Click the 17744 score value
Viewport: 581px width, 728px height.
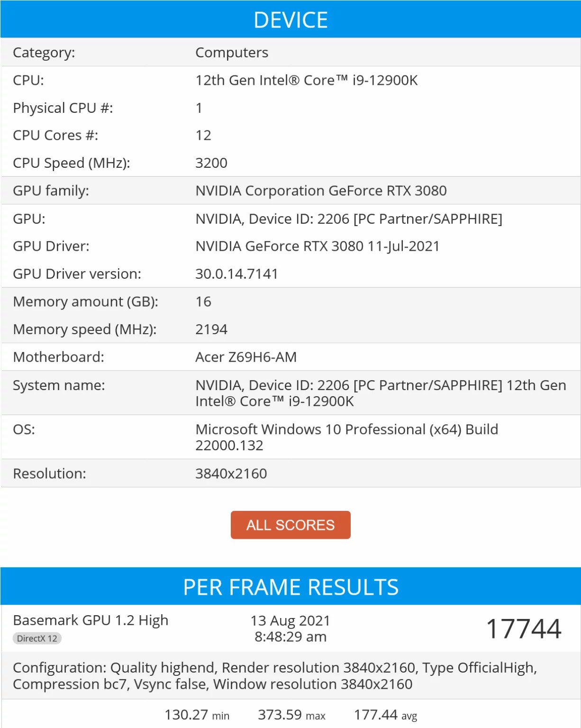pyautogui.click(x=524, y=628)
